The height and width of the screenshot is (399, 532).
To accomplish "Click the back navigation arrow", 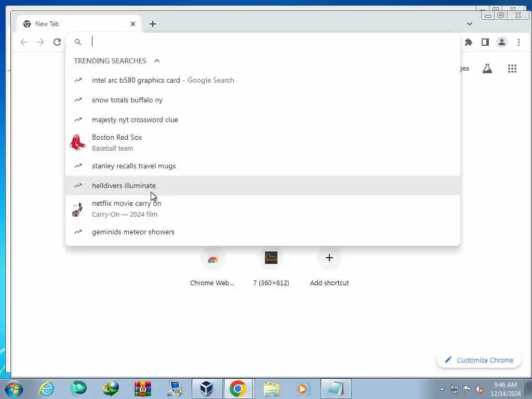I will point(24,42).
